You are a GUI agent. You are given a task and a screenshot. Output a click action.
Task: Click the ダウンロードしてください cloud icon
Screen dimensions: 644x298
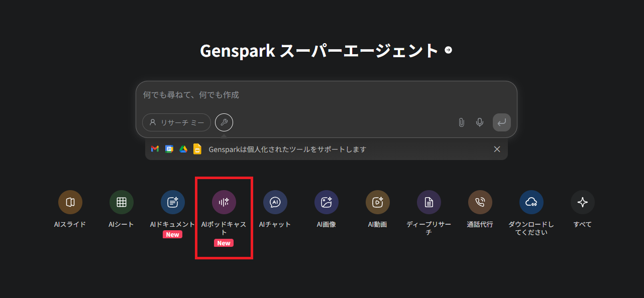click(531, 202)
